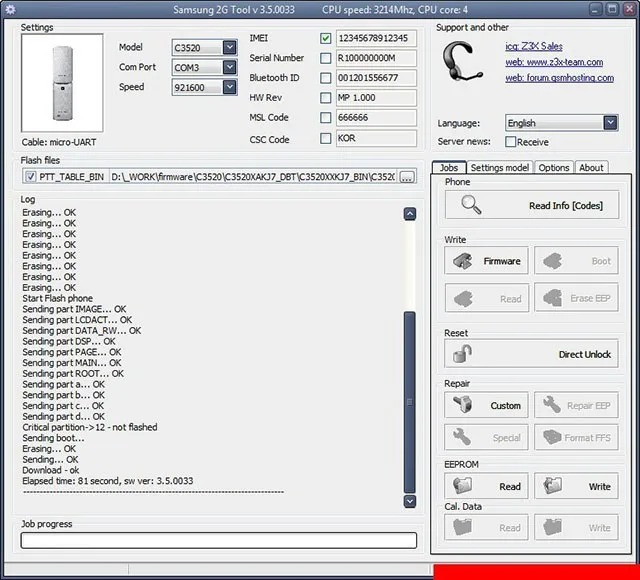Screen dimensions: 640x580
Task: Click the EEPROM Read folder icon
Action: [x=463, y=486]
